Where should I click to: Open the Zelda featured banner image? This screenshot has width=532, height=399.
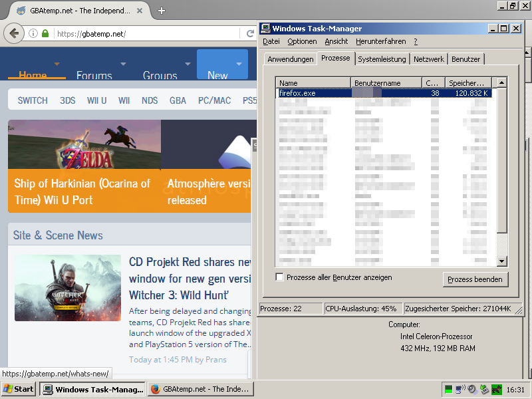pyautogui.click(x=84, y=144)
